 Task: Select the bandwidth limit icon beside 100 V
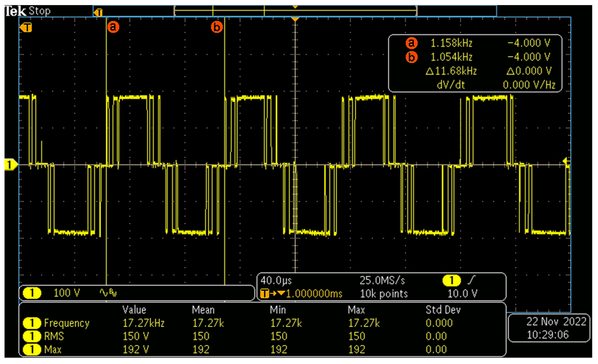click(108, 293)
